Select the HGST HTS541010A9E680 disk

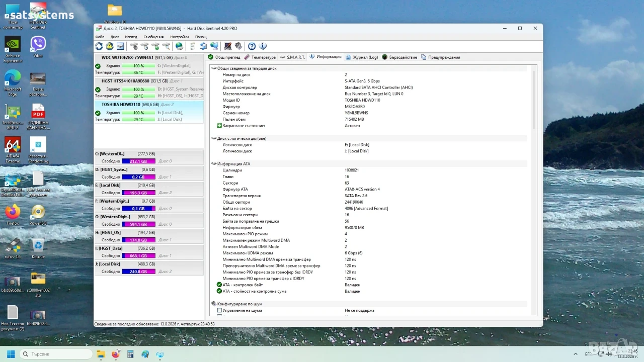click(149, 88)
